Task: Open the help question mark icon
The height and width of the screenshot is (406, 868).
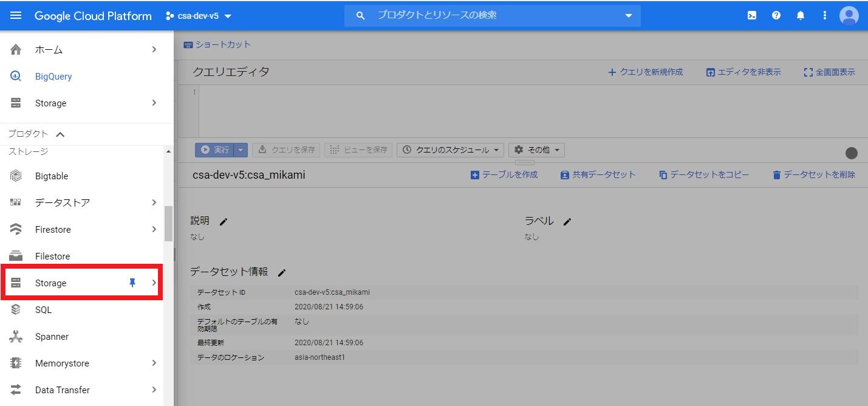Action: 776,15
